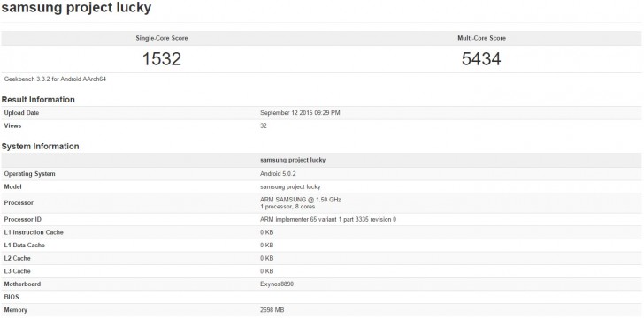Click the L1 Instruction Cache label
Viewport: 644px width, 318px height.
(34, 232)
